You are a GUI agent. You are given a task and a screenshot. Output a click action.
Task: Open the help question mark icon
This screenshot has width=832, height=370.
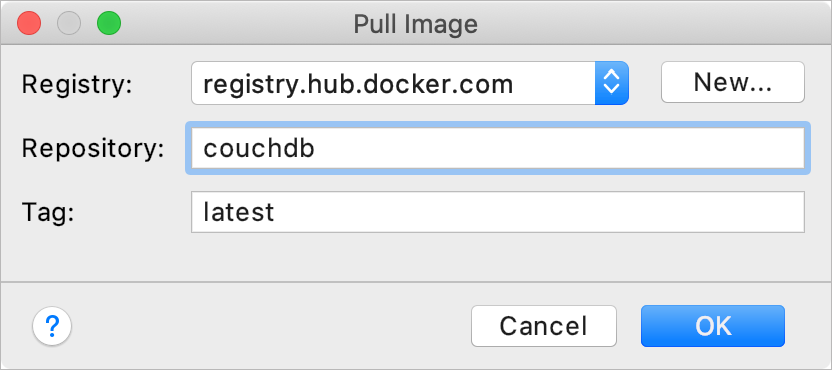pos(52,326)
